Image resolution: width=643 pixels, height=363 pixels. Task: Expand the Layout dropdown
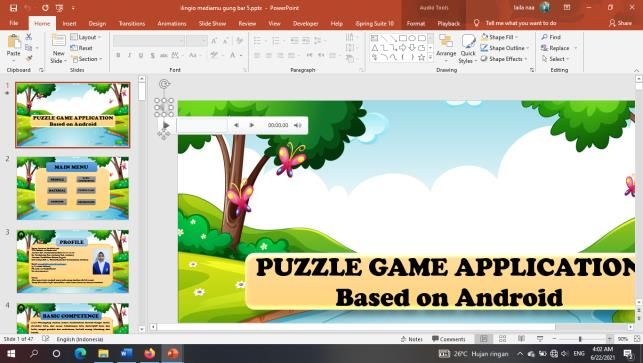pyautogui.click(x=86, y=37)
